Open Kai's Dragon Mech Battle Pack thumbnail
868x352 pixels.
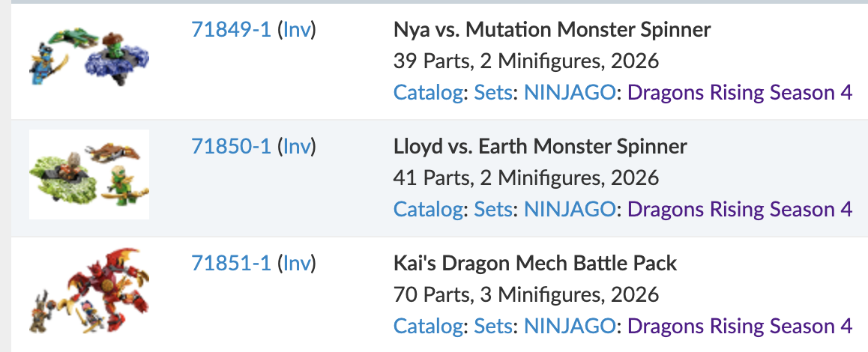tap(88, 291)
